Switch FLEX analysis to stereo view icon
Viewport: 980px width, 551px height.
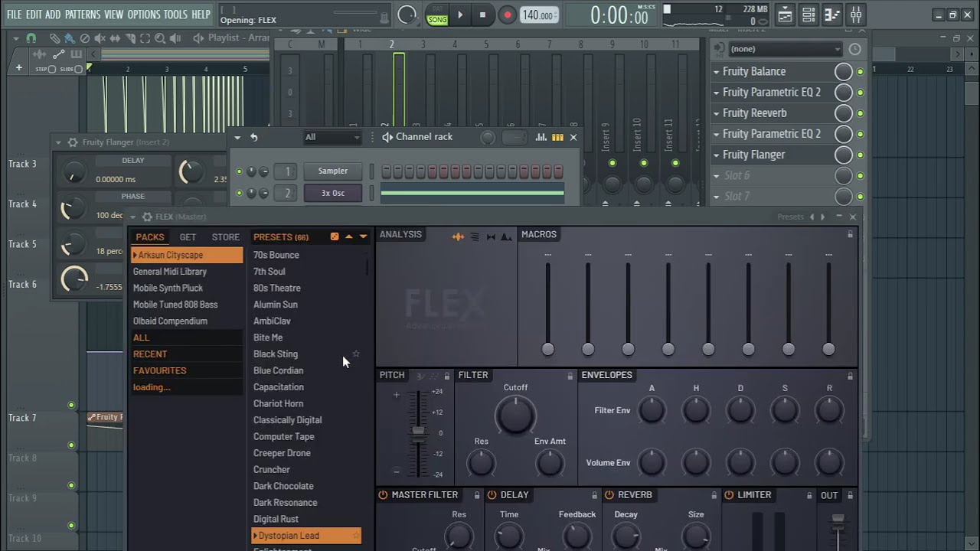(x=491, y=236)
